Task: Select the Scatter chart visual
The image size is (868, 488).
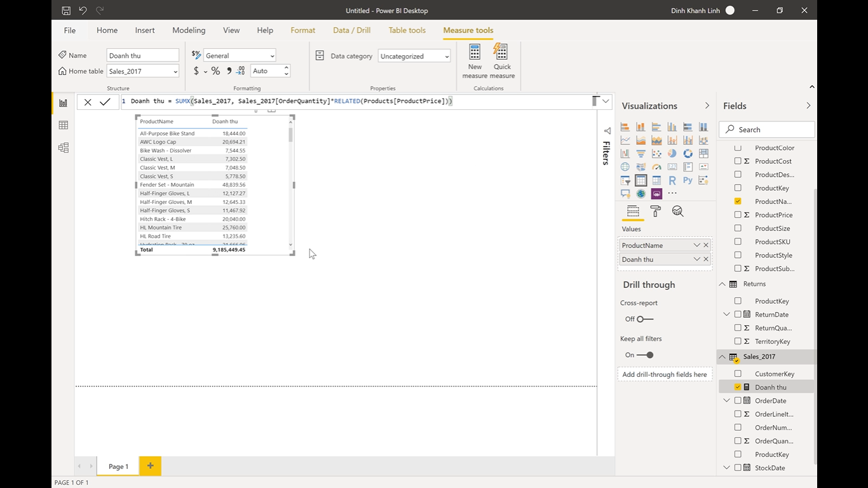Action: click(656, 154)
